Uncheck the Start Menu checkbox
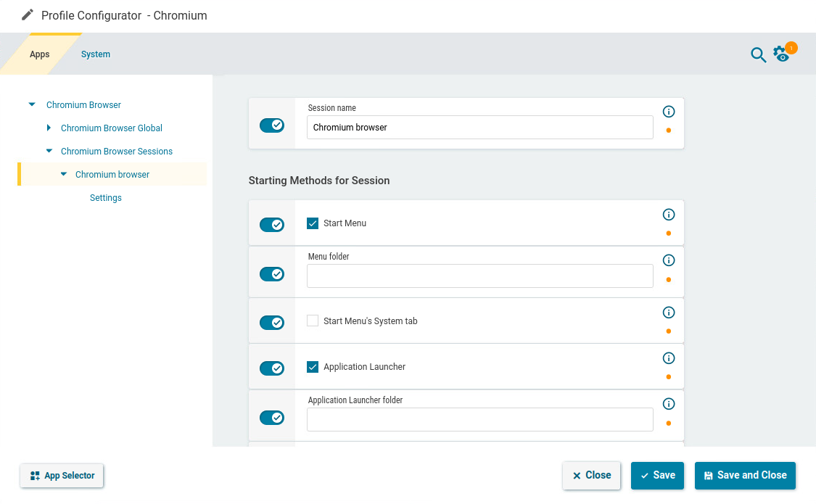 [313, 223]
